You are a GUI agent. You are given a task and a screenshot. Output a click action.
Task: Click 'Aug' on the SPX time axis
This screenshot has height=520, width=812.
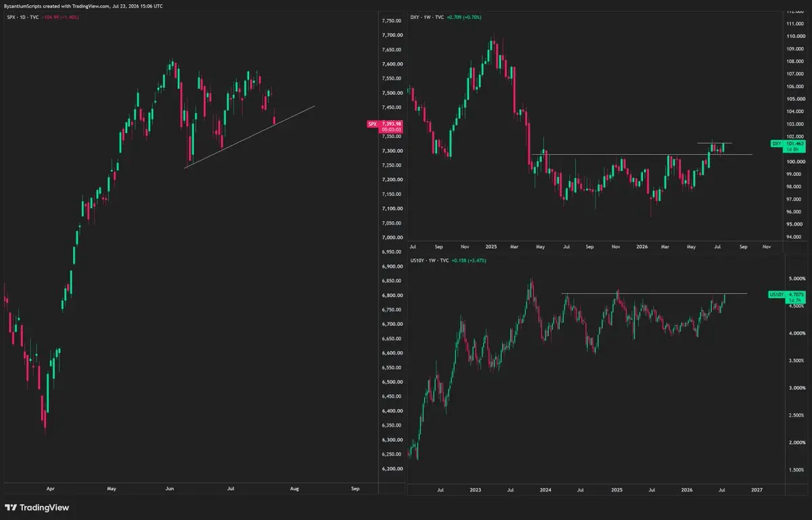294,488
